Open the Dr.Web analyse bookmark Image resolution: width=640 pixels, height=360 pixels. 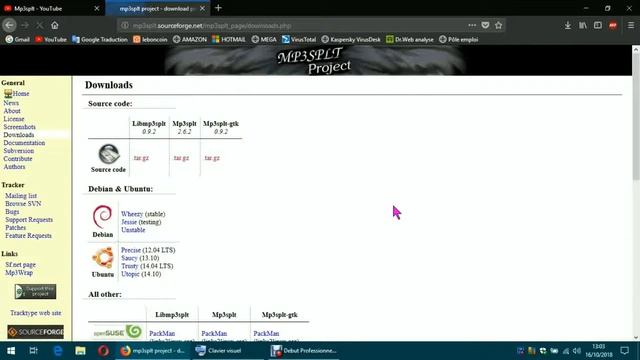click(410, 40)
